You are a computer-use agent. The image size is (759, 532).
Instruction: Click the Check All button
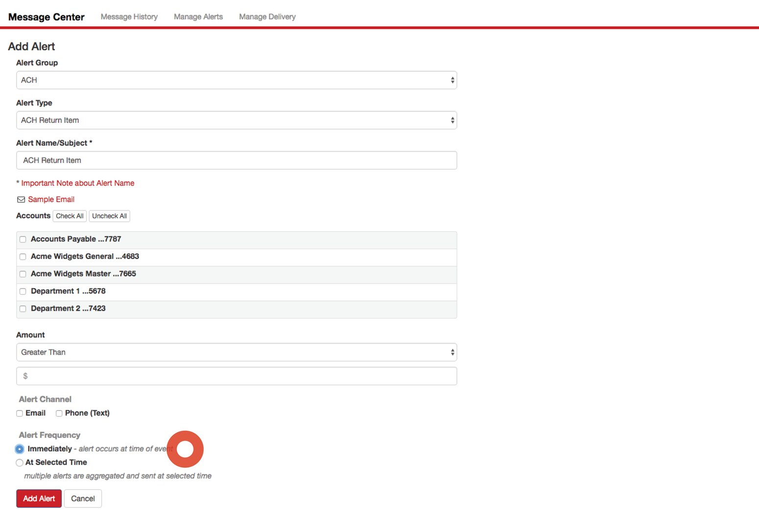tap(69, 216)
